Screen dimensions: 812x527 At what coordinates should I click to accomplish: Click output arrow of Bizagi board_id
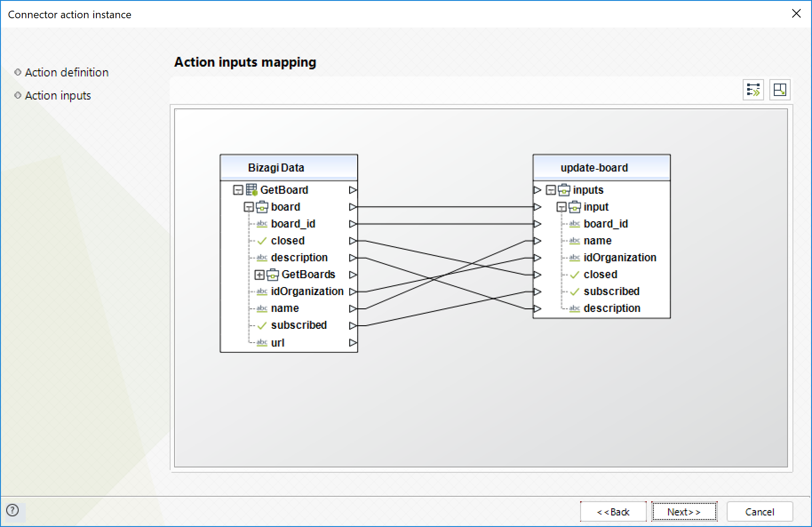pyautogui.click(x=353, y=224)
